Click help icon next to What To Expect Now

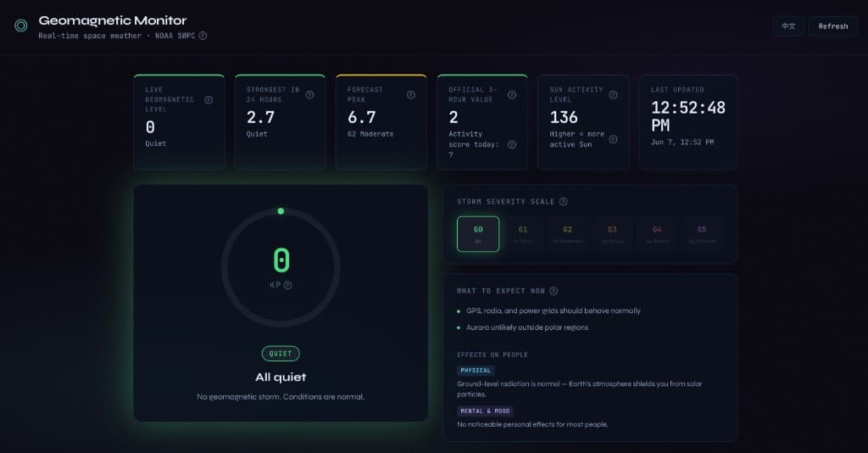coord(554,291)
